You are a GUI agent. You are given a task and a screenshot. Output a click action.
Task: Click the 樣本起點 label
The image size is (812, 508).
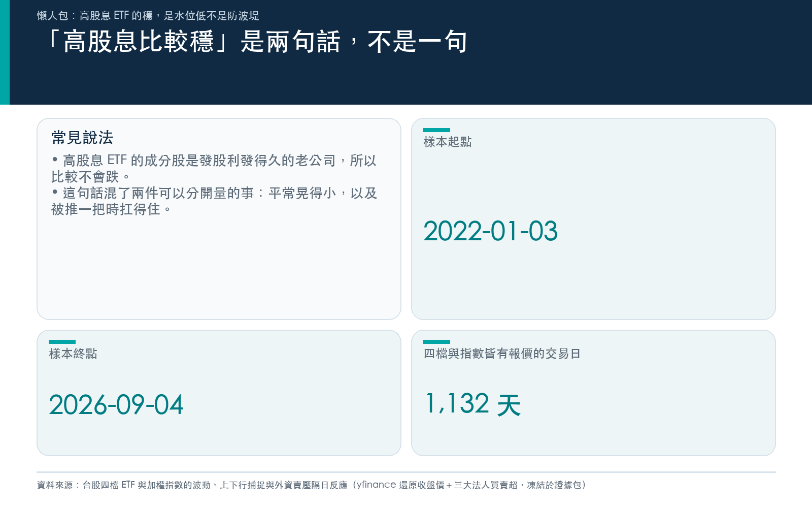click(448, 142)
